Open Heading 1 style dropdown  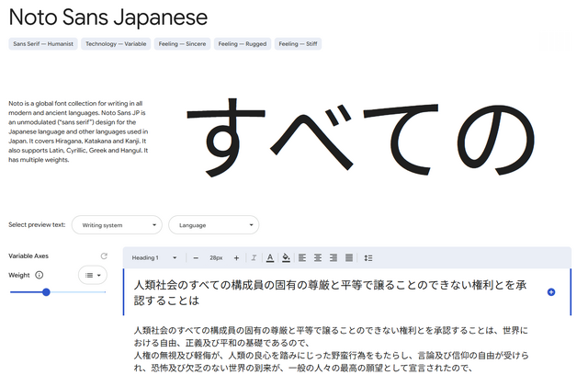coord(153,258)
